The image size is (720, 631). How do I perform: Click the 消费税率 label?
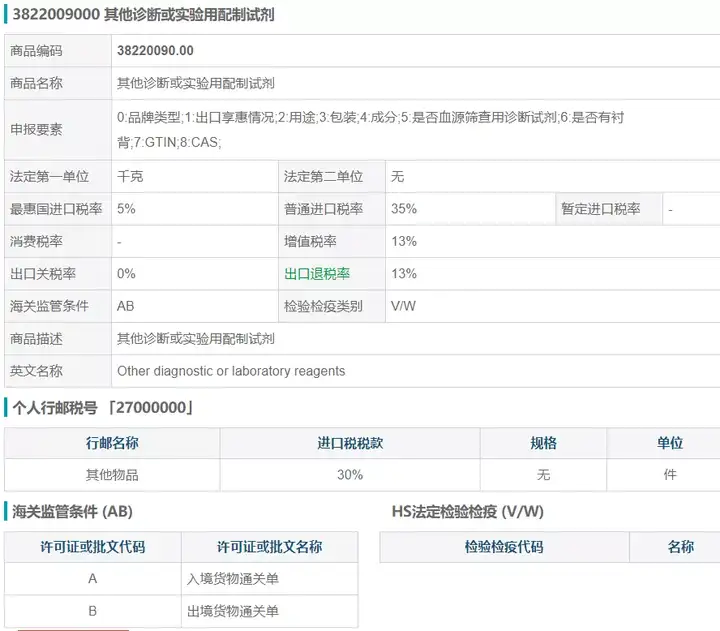(36, 241)
